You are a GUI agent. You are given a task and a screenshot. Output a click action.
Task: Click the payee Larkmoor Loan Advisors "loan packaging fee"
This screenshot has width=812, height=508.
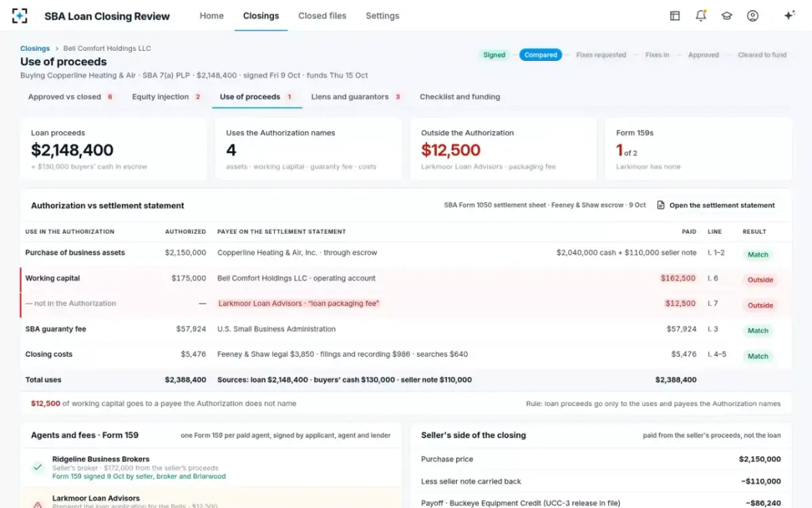pos(298,303)
